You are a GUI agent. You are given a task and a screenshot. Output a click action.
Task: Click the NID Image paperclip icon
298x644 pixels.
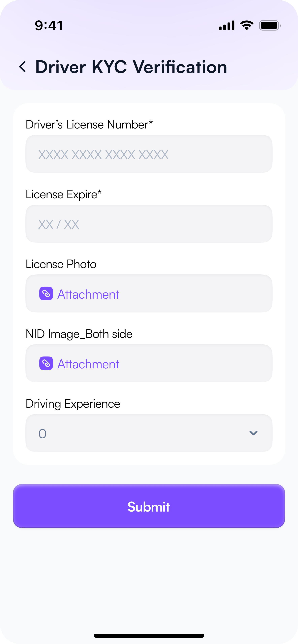tap(46, 363)
